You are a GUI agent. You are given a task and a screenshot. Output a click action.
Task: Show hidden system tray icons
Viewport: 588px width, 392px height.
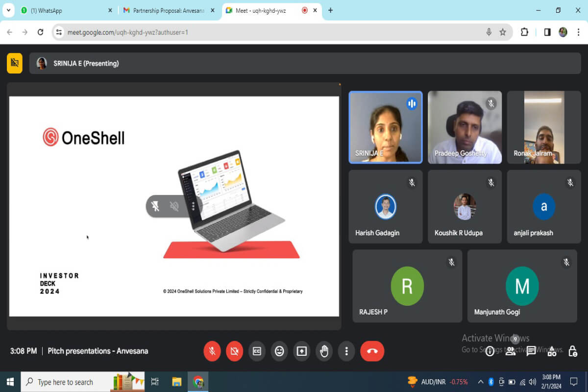480,382
